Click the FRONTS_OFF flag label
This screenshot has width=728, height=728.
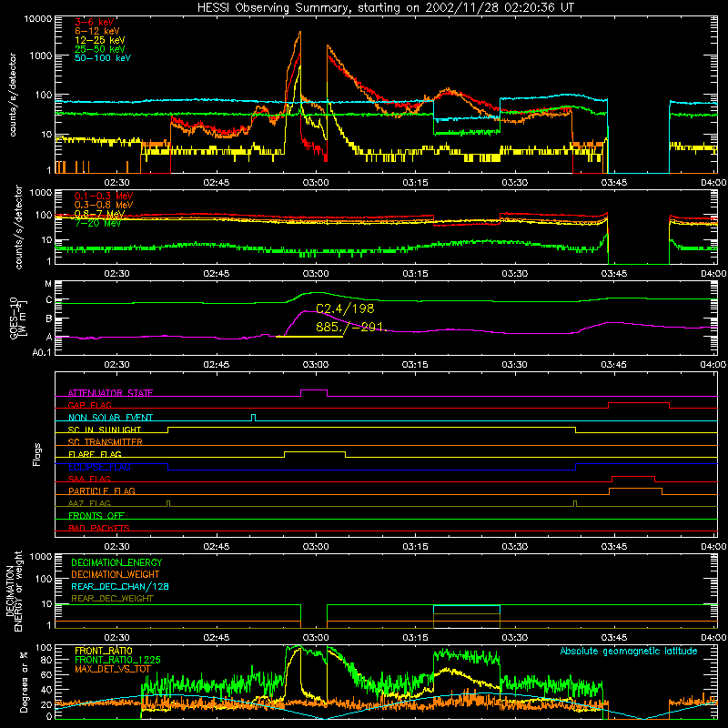(x=96, y=515)
